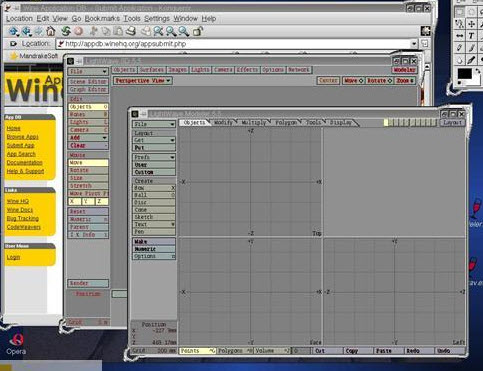Open Bug Tracking link on Wine page
483x371 pixels.
pyautogui.click(x=23, y=218)
